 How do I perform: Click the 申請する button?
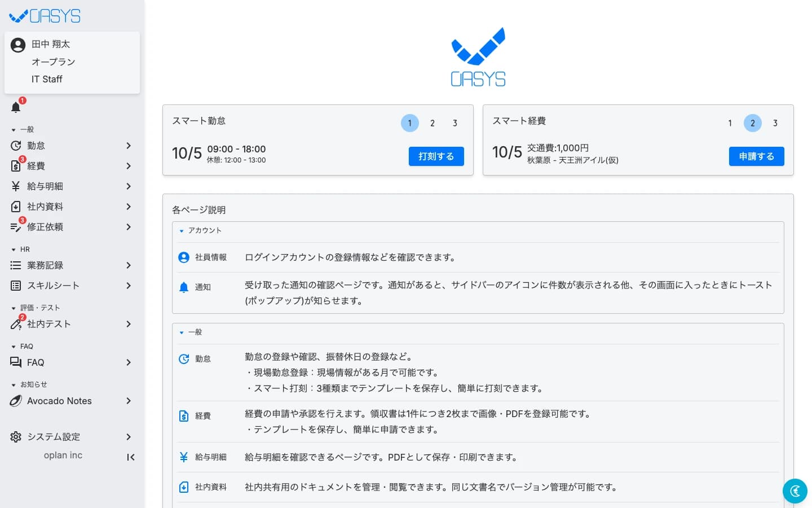[x=757, y=156]
